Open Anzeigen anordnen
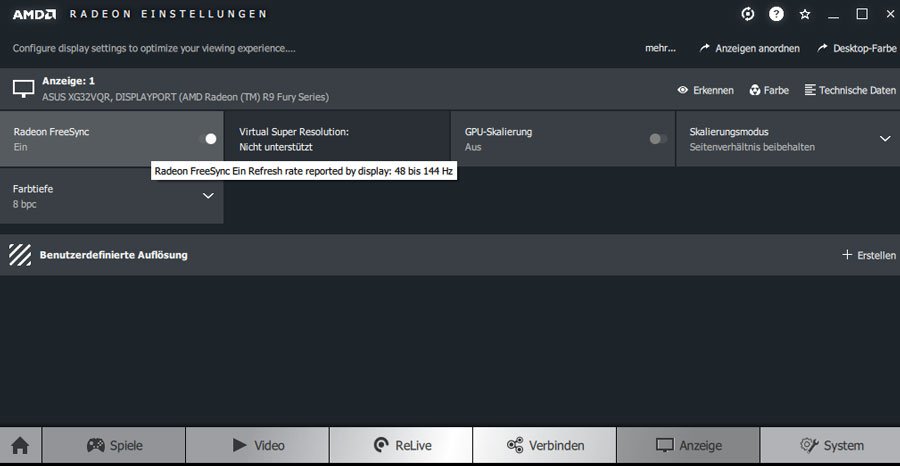Viewport: 900px width, 466px height. click(757, 48)
